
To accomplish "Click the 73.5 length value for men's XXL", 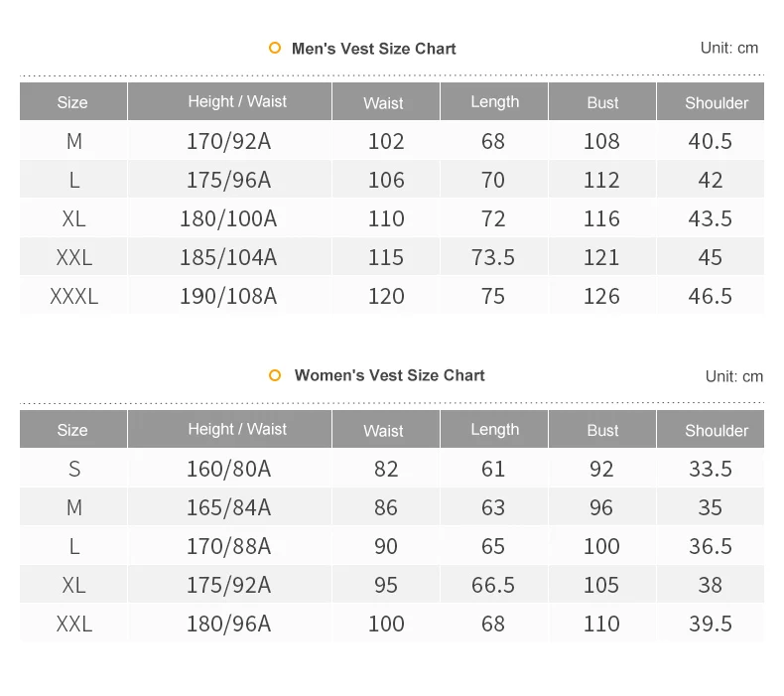I will 493,257.
